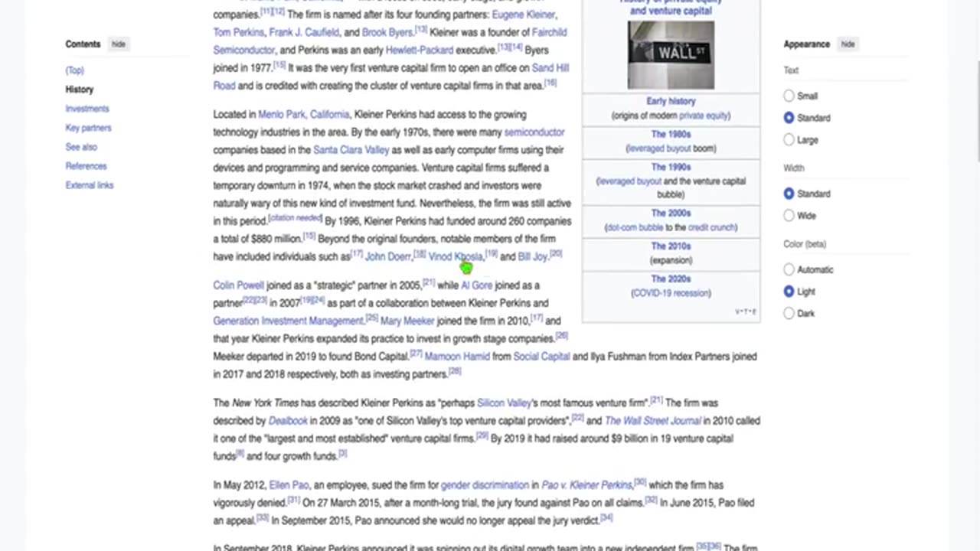Open Investments section from contents

pos(87,109)
